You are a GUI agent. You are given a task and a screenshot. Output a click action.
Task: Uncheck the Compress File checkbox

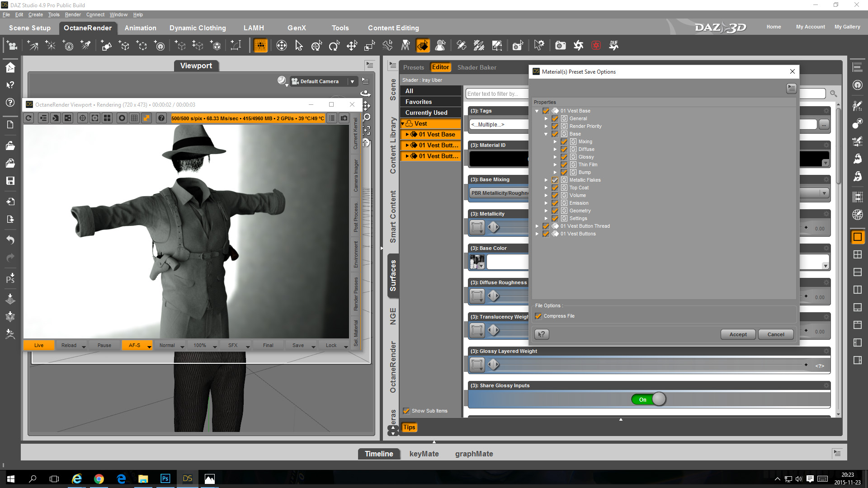[538, 316]
